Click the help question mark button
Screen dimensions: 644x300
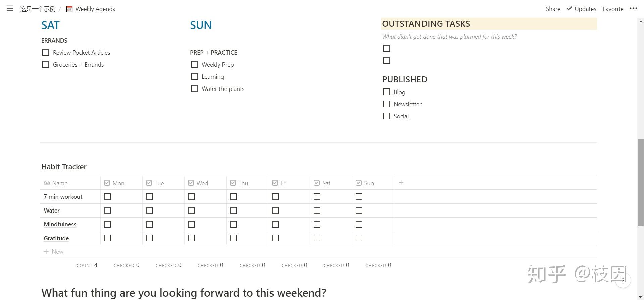point(623,280)
